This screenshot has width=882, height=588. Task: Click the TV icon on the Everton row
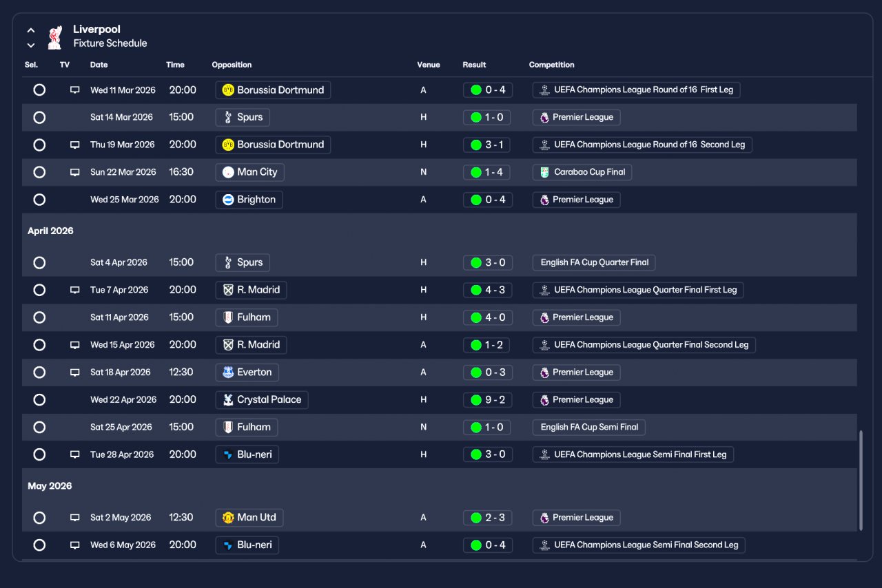click(x=74, y=373)
